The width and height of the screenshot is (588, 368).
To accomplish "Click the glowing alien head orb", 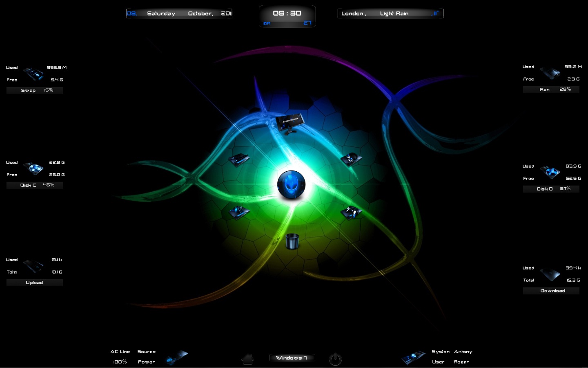I will (x=291, y=185).
